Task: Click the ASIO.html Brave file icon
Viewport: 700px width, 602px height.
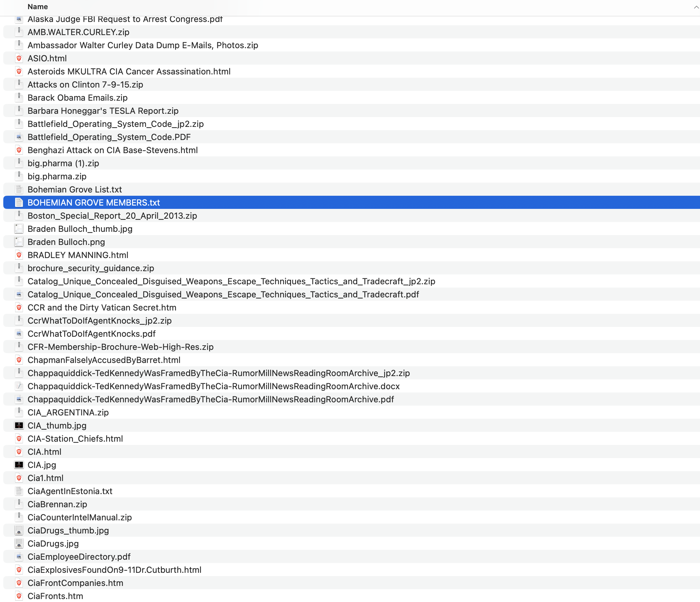Action: pos(19,58)
